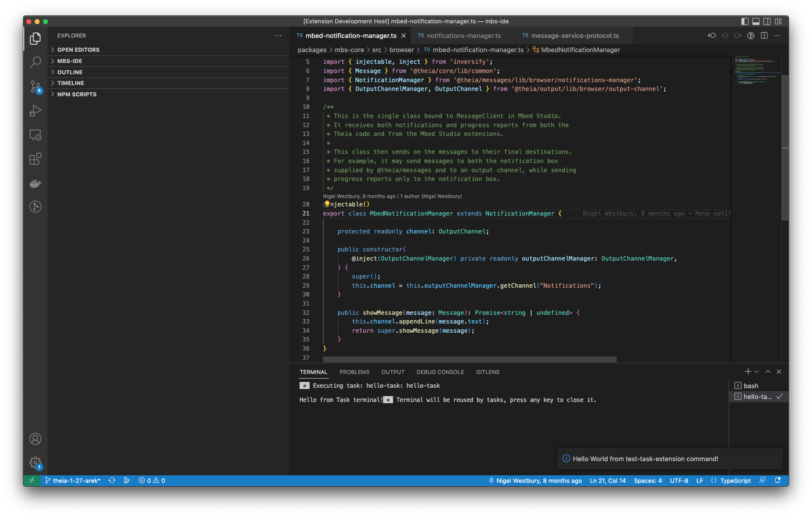Viewport: 812px width, 517px height.
Task: Split the editor using the split icon
Action: click(764, 35)
